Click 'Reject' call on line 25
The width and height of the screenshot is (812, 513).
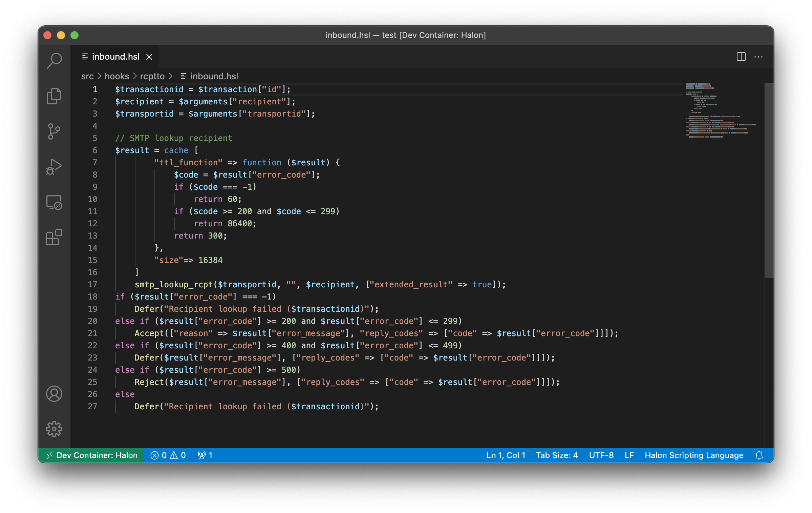[x=149, y=382]
